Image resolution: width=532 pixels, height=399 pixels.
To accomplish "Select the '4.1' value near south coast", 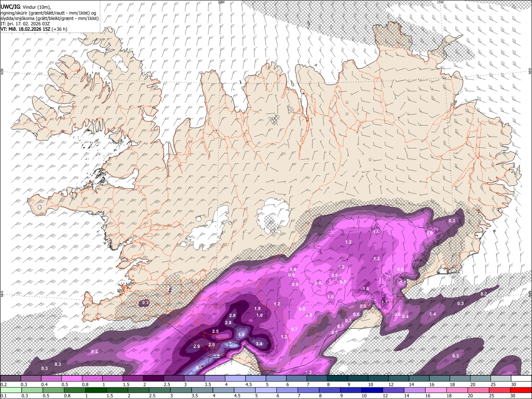I will 199,368.
